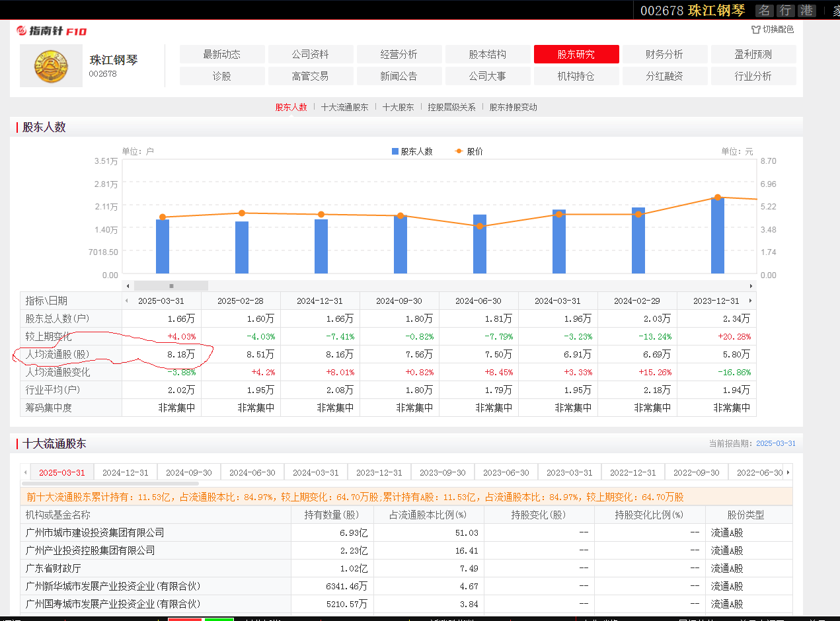Viewport: 840px width, 621px height.
Task: Click the 珠江钢琴 company logo image
Action: pos(51,66)
